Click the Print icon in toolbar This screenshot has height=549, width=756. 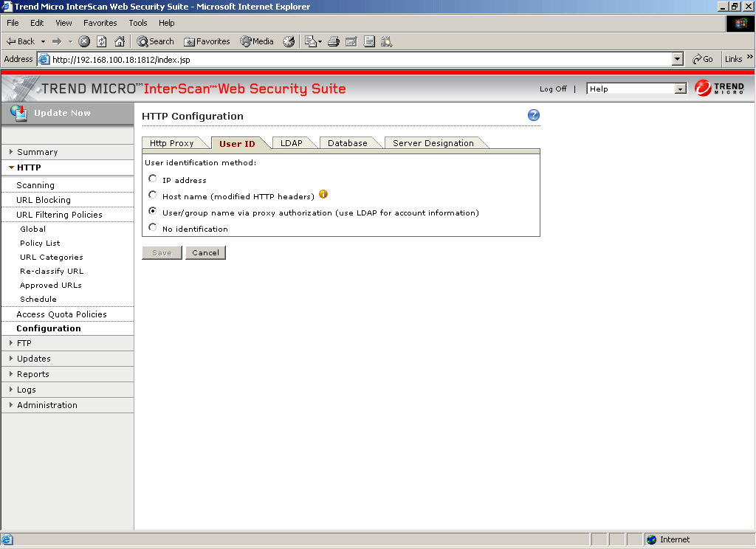[x=333, y=41]
